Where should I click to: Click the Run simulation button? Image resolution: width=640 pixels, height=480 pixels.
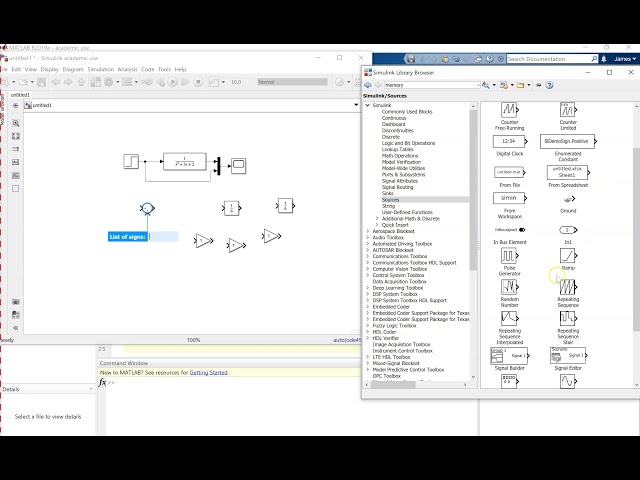[x=173, y=82]
